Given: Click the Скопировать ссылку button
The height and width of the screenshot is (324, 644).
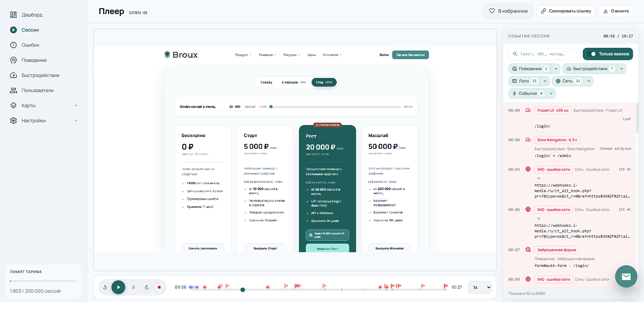Looking at the screenshot, I should (x=566, y=11).
